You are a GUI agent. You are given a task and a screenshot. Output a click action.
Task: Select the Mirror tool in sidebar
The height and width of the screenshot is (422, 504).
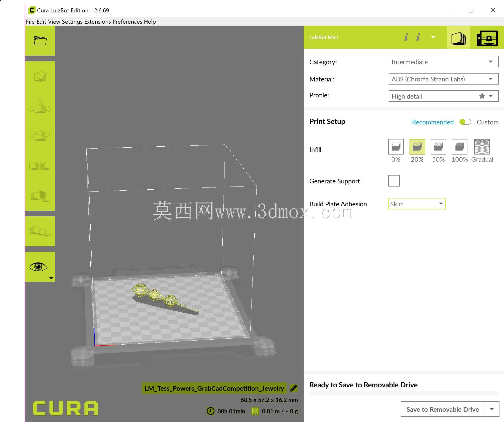point(40,166)
